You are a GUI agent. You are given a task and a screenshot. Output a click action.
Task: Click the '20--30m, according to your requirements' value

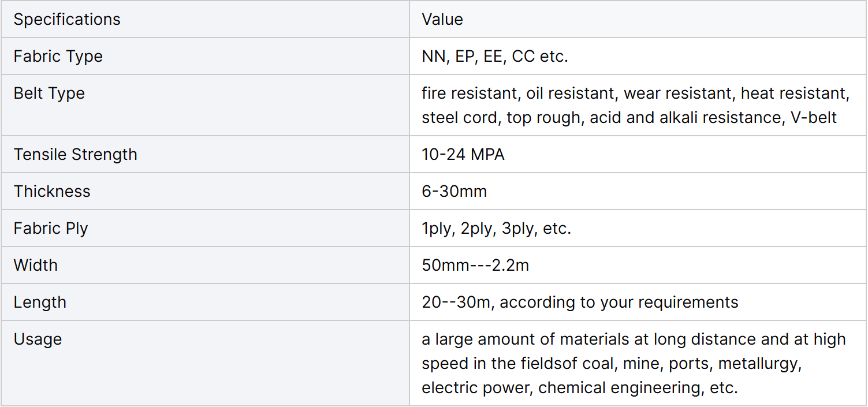coord(580,303)
